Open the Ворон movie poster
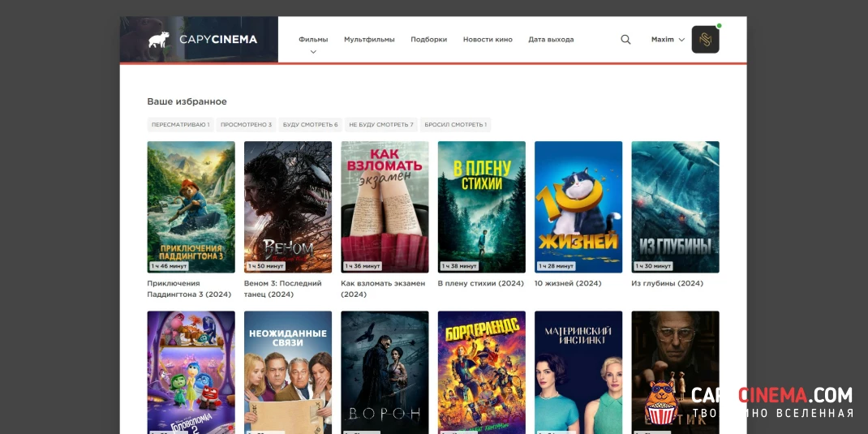The width and height of the screenshot is (868, 434). click(x=385, y=372)
